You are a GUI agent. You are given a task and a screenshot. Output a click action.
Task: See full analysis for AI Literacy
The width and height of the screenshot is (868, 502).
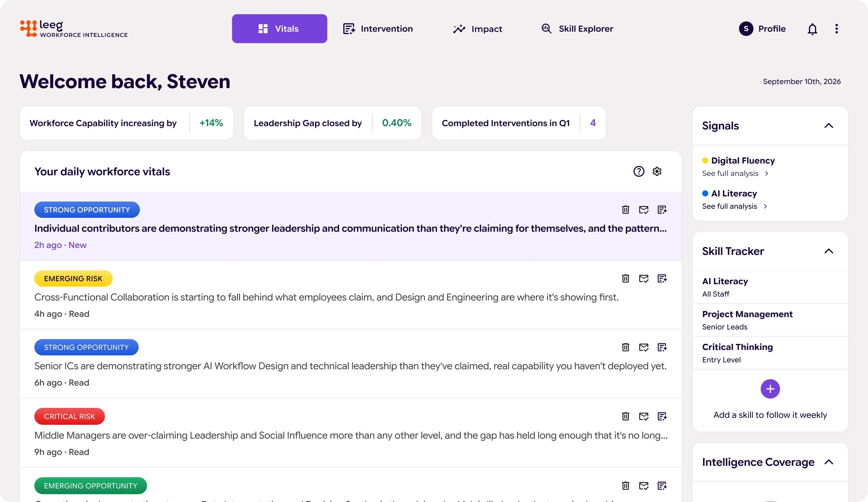click(x=735, y=206)
